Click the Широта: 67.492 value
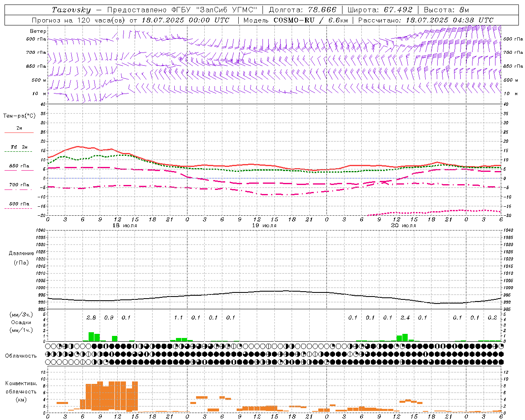This screenshot has width=525, height=420. 380,10
